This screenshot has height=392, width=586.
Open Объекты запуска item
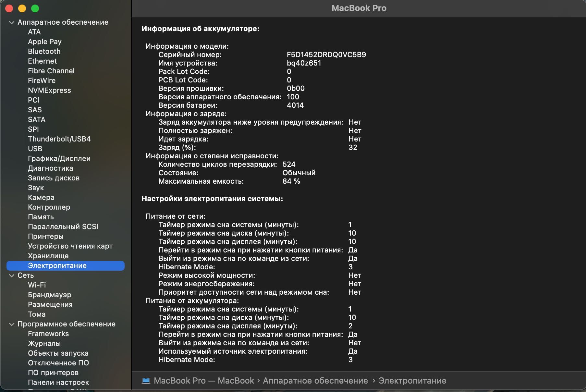coord(58,353)
